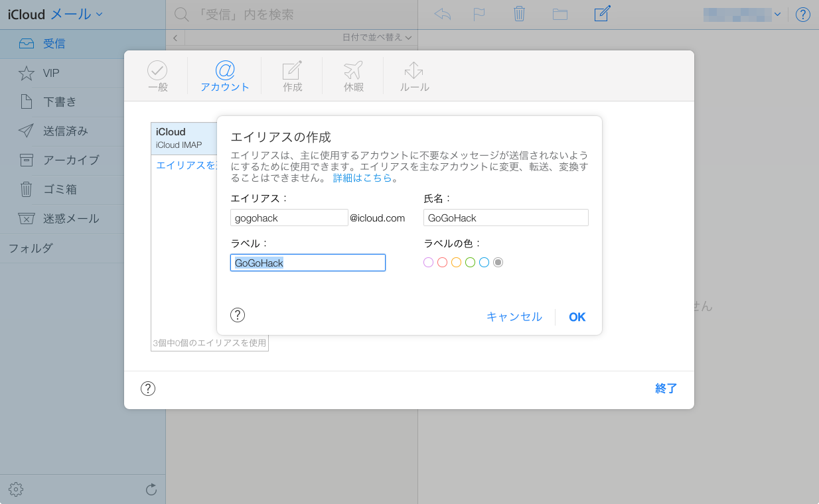Open the 下書き drafts folder
The width and height of the screenshot is (819, 504).
click(x=82, y=102)
